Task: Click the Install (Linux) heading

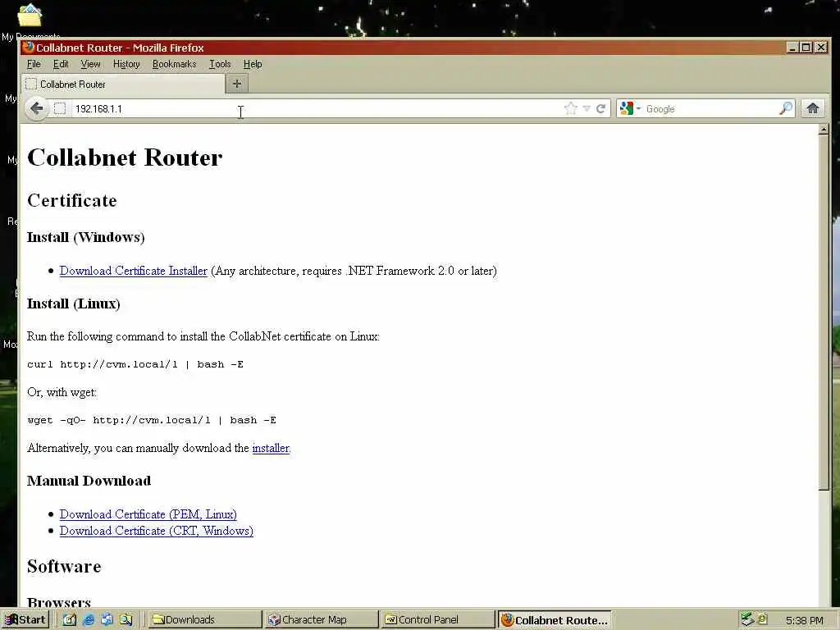Action: point(73,304)
